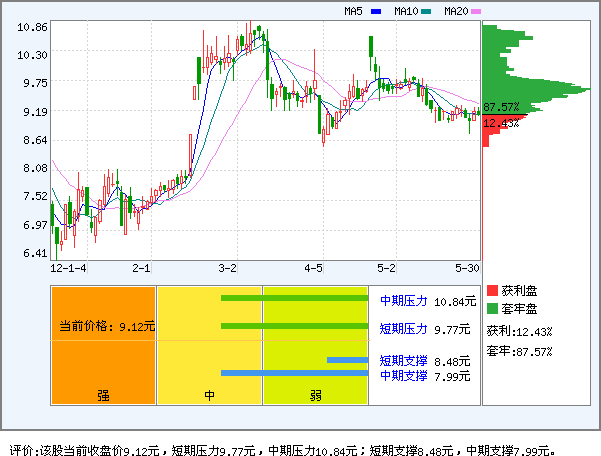Select the orange 当前价格 9.12元 box
This screenshot has height=456, width=601.
click(104, 326)
